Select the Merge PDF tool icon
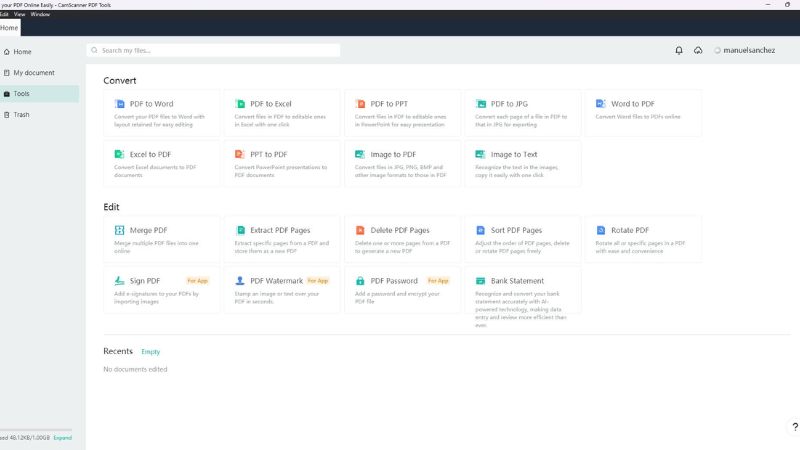The width and height of the screenshot is (800, 450). [120, 230]
